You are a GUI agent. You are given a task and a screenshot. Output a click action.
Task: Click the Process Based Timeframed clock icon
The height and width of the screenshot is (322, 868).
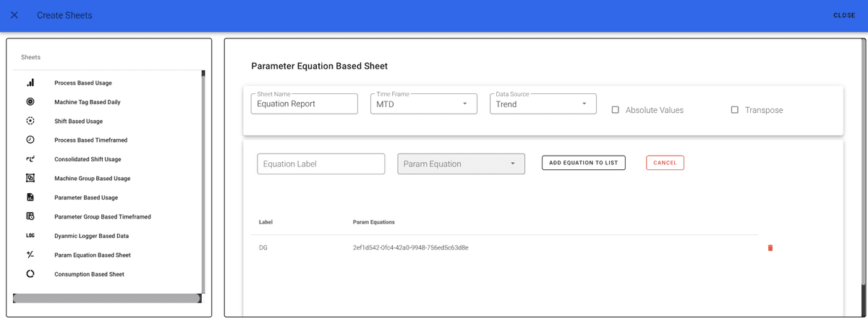tap(30, 140)
